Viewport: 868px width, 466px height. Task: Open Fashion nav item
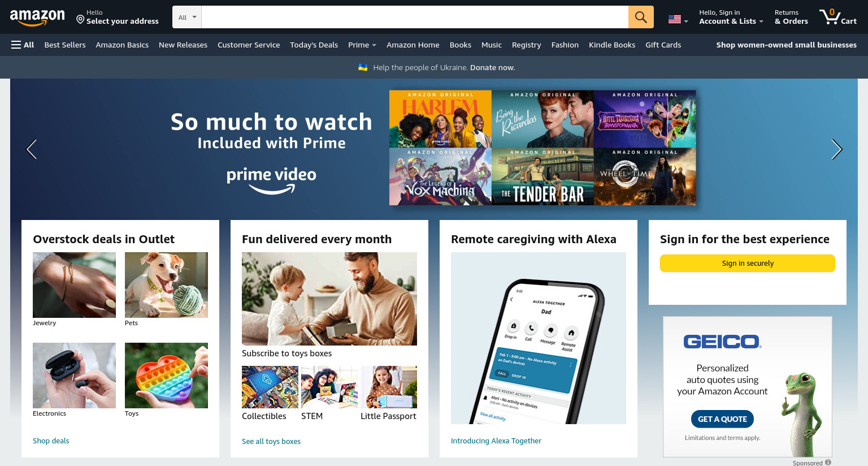pos(565,45)
